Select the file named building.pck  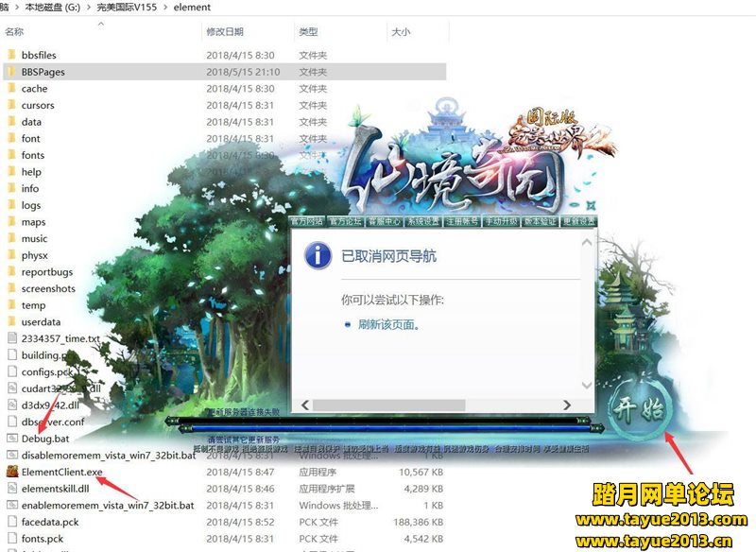(x=47, y=355)
